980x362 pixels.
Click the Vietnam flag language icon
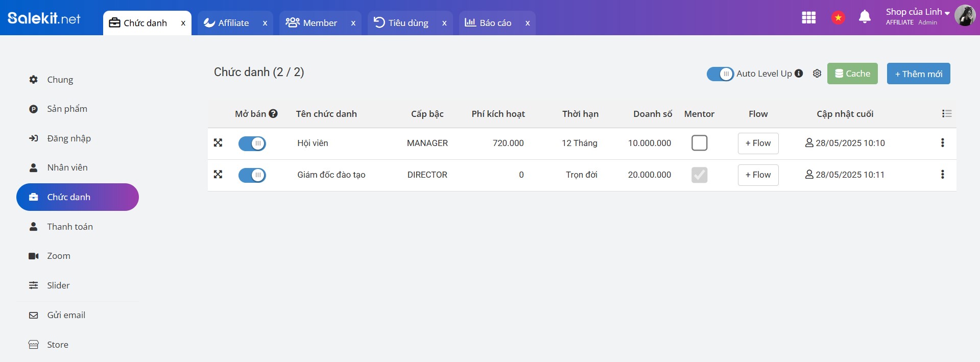click(838, 17)
